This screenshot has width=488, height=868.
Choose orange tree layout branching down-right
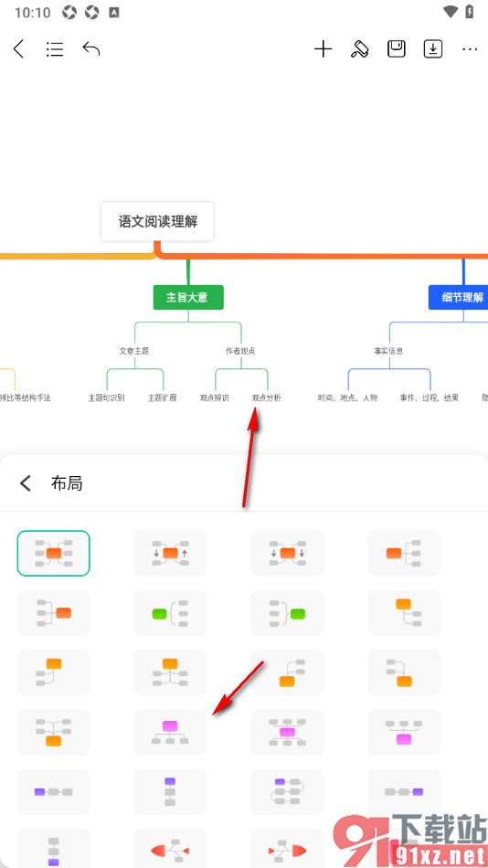click(404, 613)
